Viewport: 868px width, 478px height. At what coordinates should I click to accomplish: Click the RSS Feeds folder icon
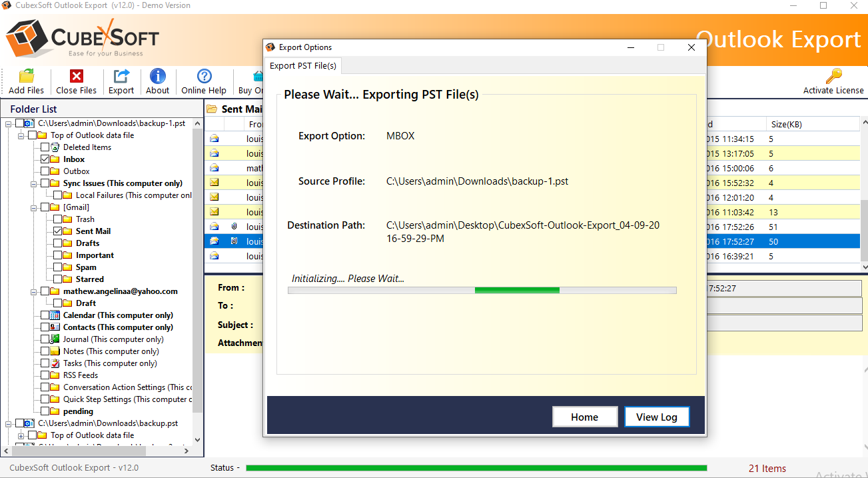tap(55, 375)
